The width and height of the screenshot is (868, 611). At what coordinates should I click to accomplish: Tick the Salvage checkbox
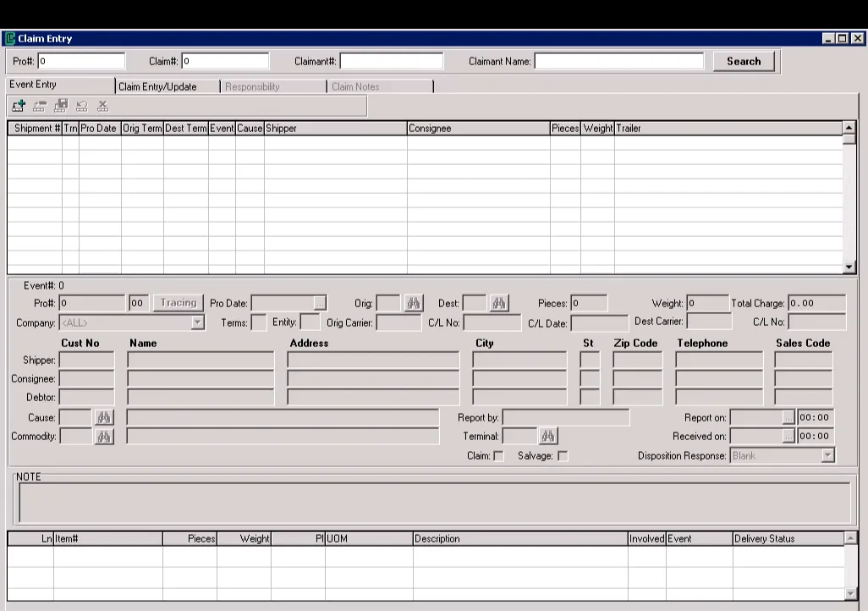[563, 456]
